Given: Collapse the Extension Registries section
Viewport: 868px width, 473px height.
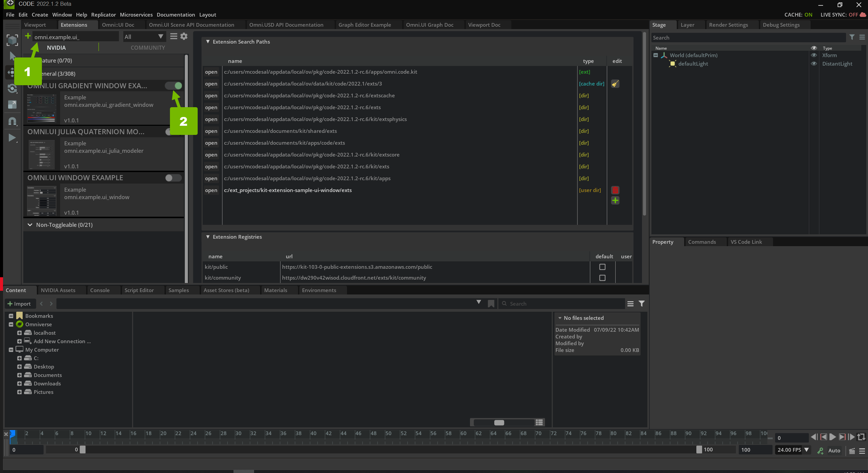Looking at the screenshot, I should coord(208,237).
